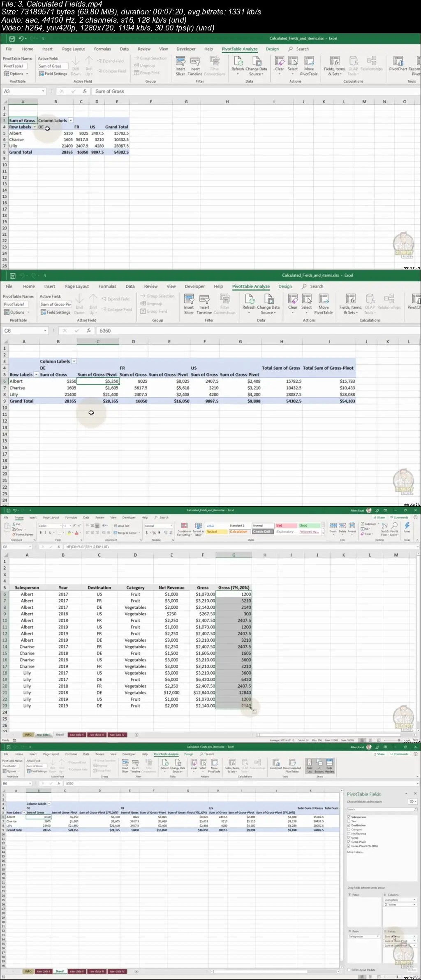Open Fields, Items & Sets in first frame
421x980 pixels.
[x=335, y=66]
